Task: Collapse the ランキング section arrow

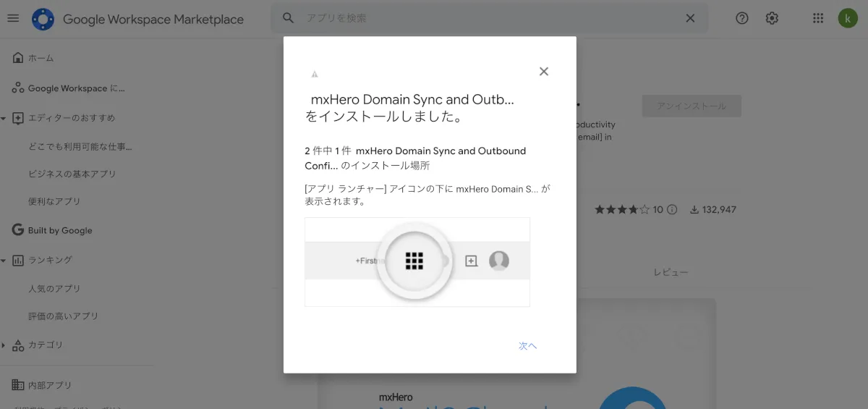Action: point(4,260)
